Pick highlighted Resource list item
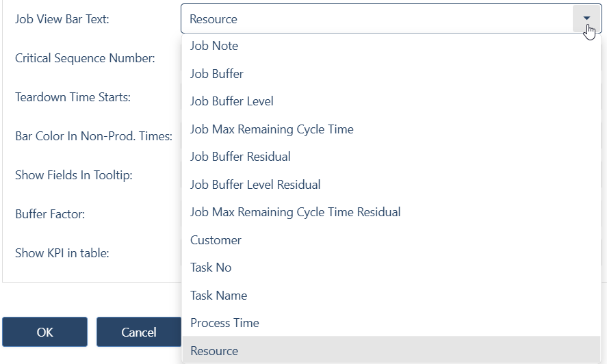The width and height of the screenshot is (607, 364). pyautogui.click(x=391, y=350)
